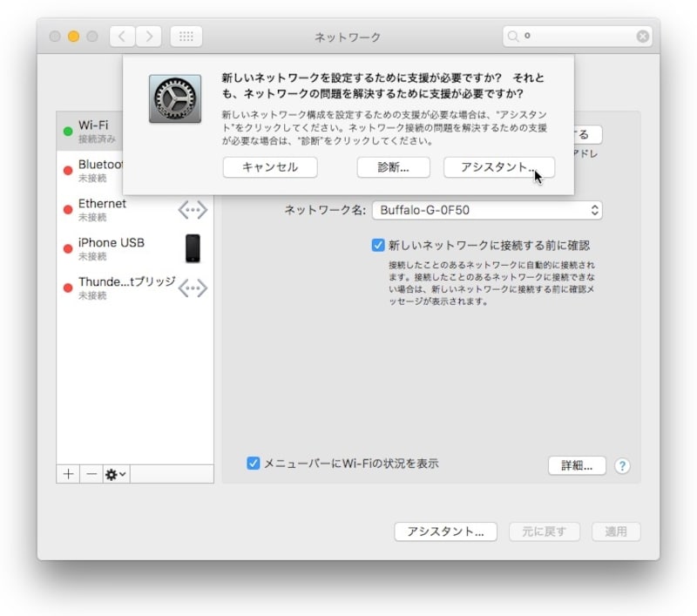
Task: Select Wi-Fi in the service list
Action: pyautogui.click(x=92, y=131)
